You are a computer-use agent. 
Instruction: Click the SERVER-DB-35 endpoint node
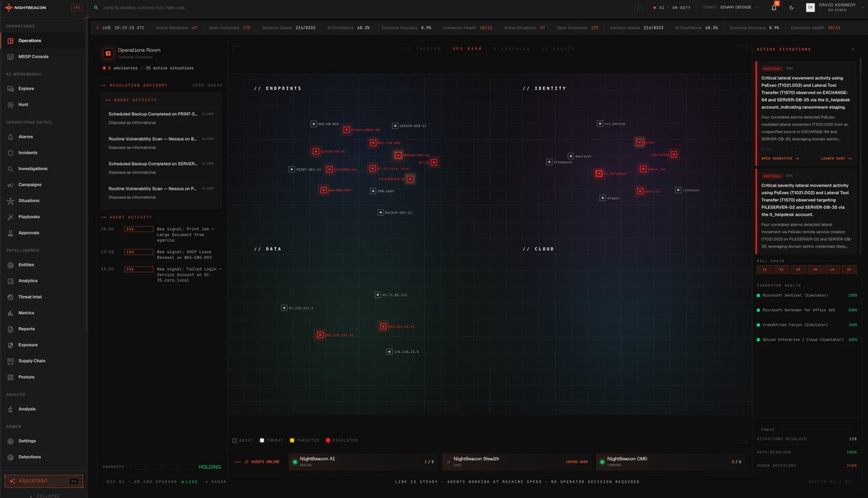point(315,151)
